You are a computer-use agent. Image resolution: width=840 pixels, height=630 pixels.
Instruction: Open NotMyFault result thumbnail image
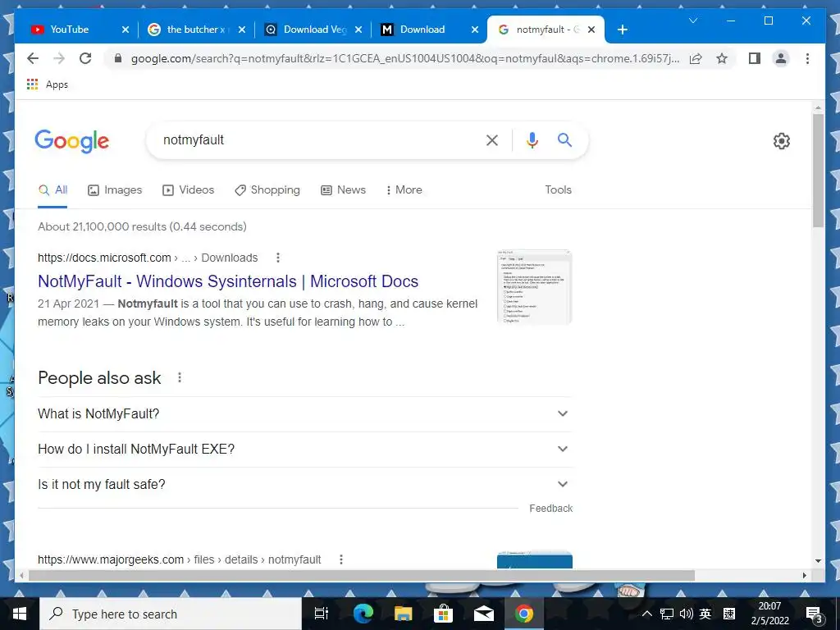[x=535, y=286]
